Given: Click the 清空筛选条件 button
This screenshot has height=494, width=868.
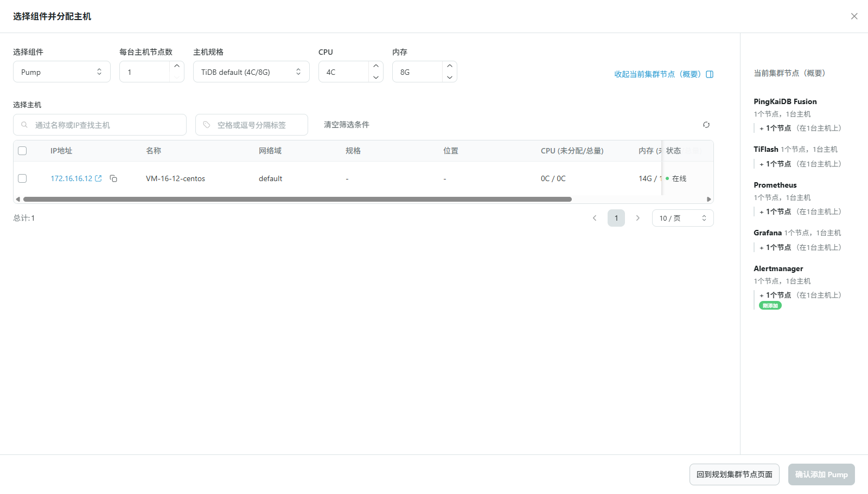Looking at the screenshot, I should [346, 125].
